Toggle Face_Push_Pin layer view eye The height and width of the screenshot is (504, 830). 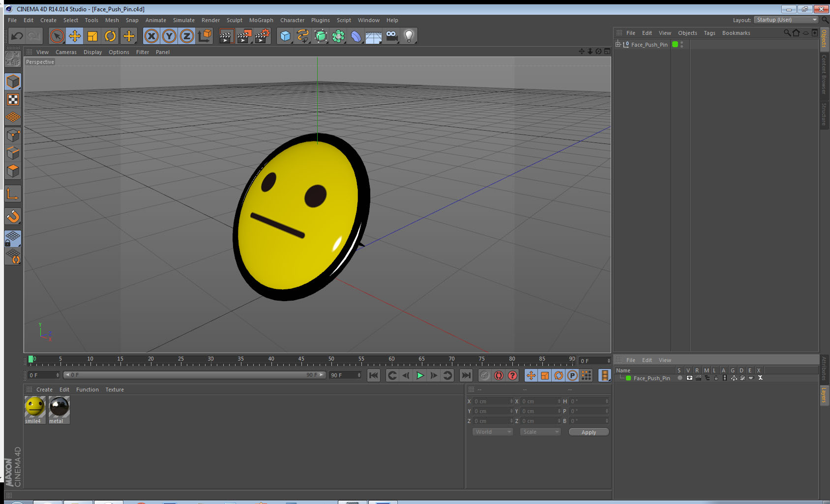click(689, 378)
